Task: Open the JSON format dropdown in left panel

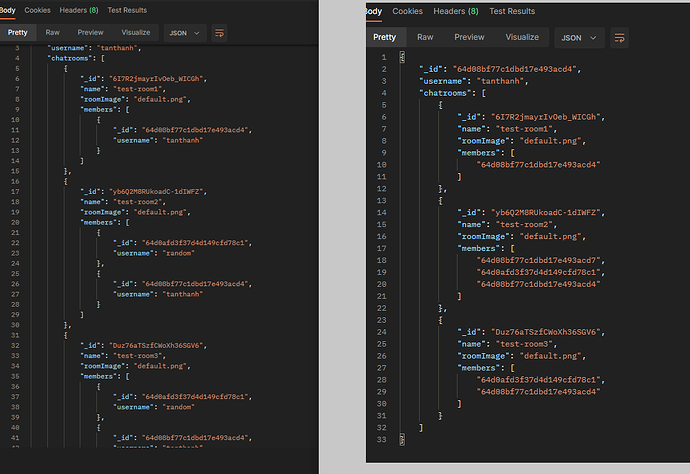Action: pyautogui.click(x=183, y=32)
